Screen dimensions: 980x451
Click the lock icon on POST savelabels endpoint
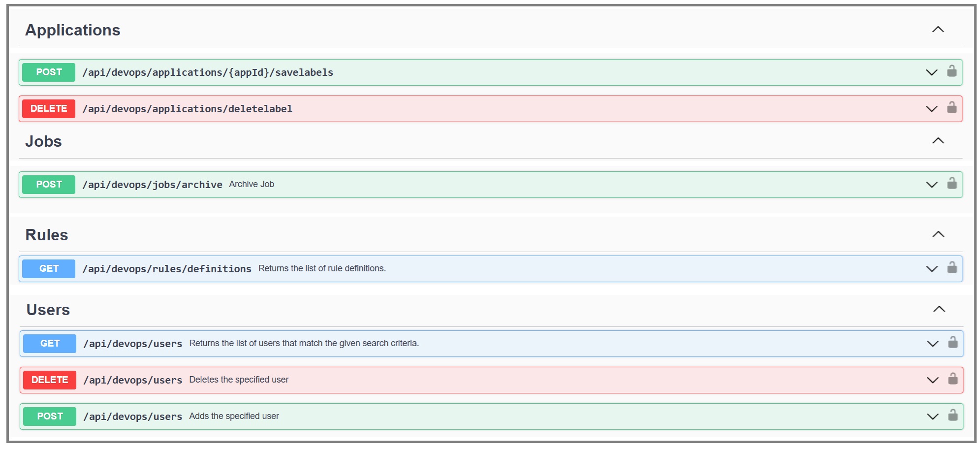tap(951, 71)
